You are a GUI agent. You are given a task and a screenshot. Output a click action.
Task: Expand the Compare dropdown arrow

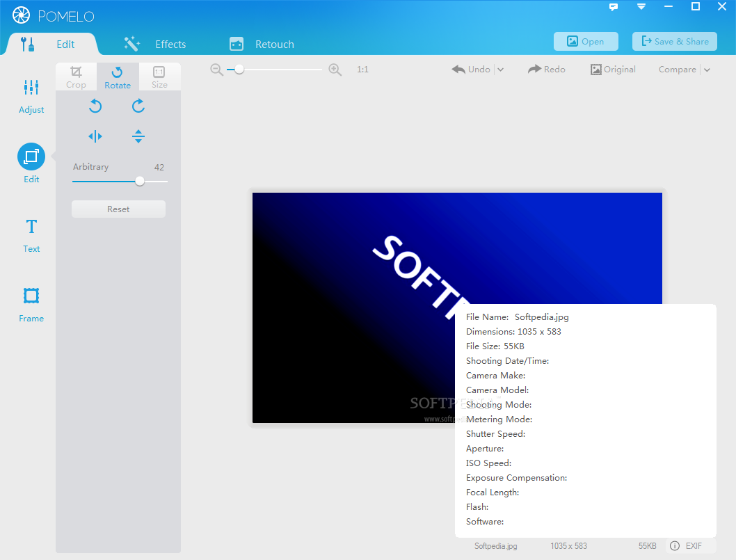click(x=707, y=70)
